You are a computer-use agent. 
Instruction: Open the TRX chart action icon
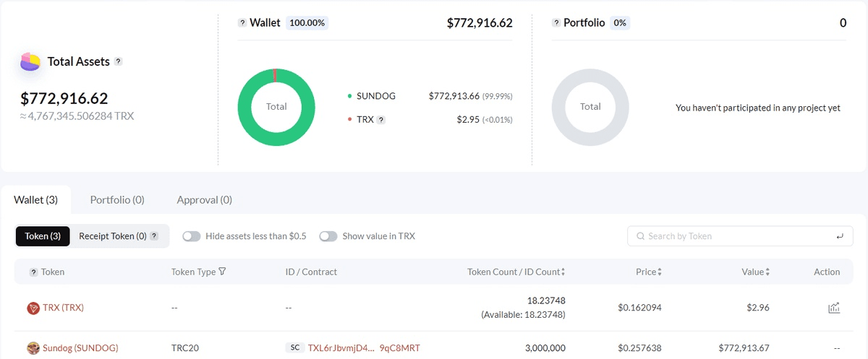(x=834, y=308)
